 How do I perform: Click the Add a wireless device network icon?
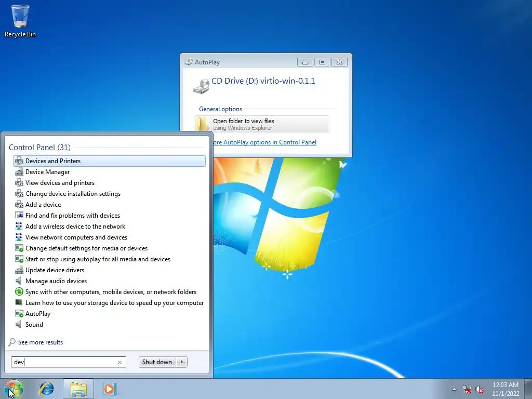click(19, 226)
